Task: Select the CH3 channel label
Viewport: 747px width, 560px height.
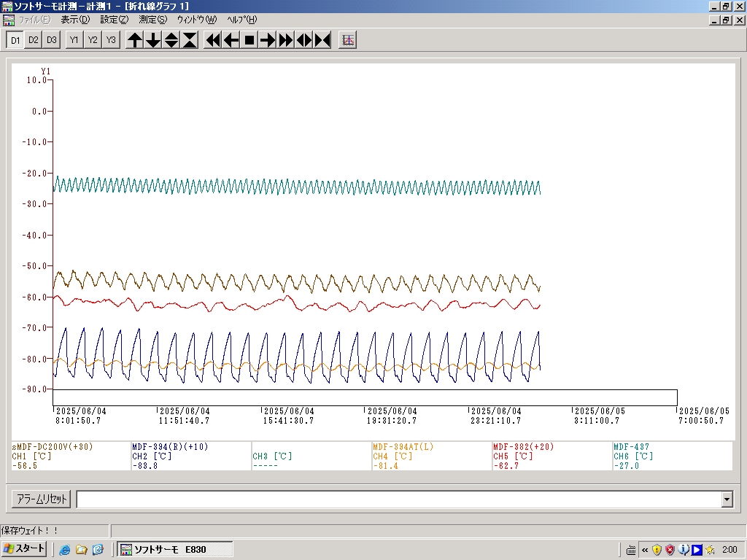Action: (x=272, y=456)
